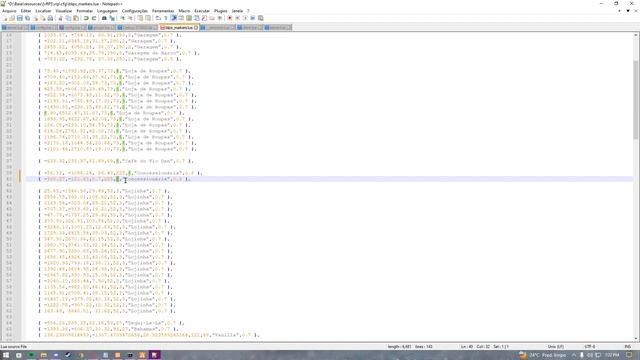The height and width of the screenshot is (360, 640).
Task: Open the ? help menu
Action: (x=248, y=11)
